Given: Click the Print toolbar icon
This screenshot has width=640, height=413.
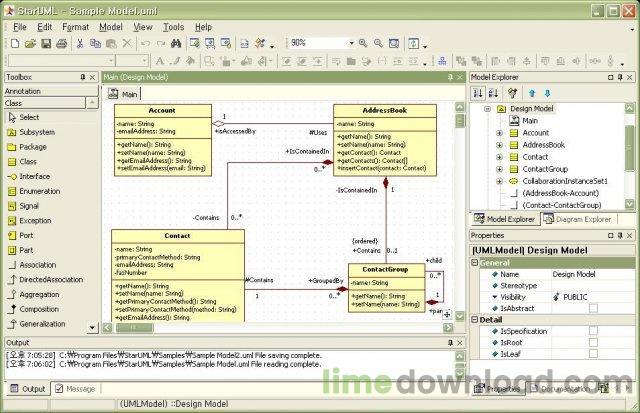Looking at the screenshot, I should pyautogui.click(x=61, y=43).
